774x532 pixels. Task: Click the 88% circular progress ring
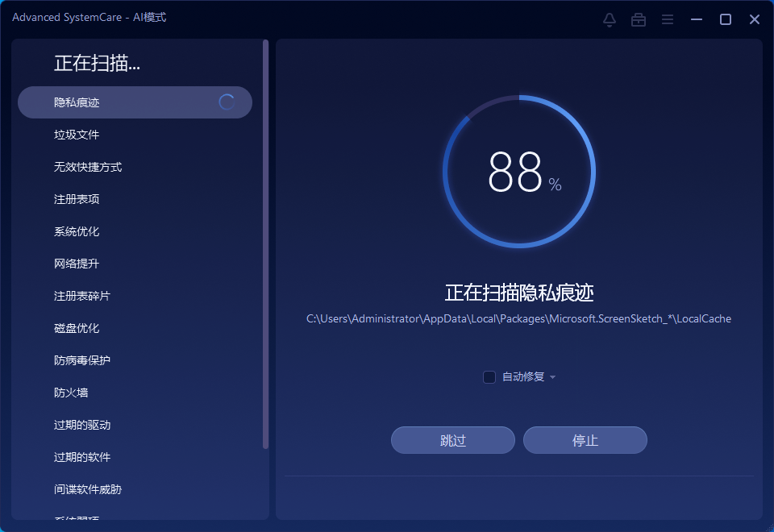(x=519, y=172)
